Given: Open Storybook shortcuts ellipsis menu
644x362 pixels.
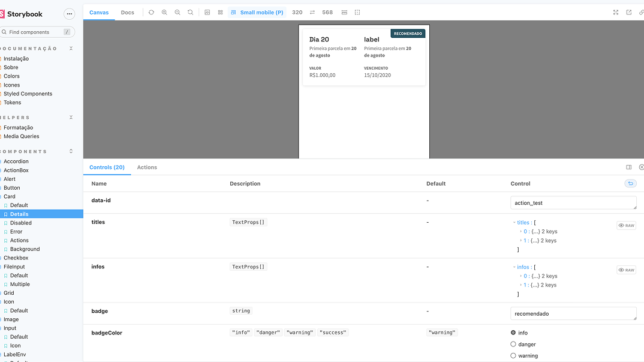Looking at the screenshot, I should click(70, 14).
